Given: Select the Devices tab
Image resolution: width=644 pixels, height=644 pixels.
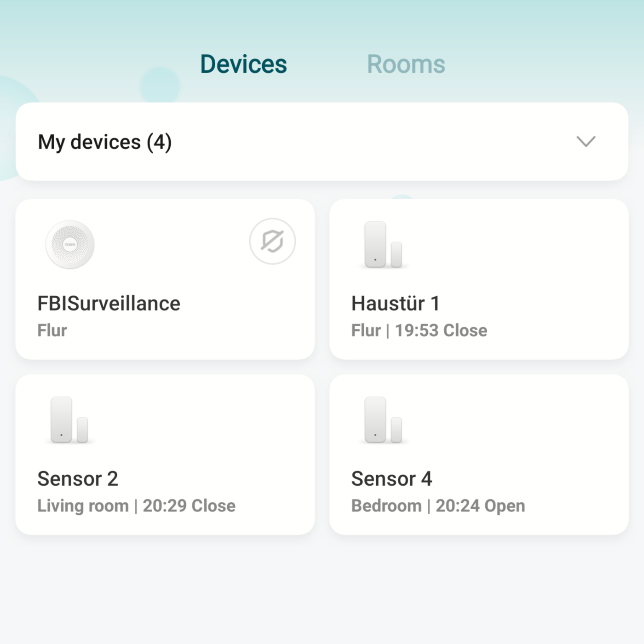Looking at the screenshot, I should pyautogui.click(x=243, y=64).
